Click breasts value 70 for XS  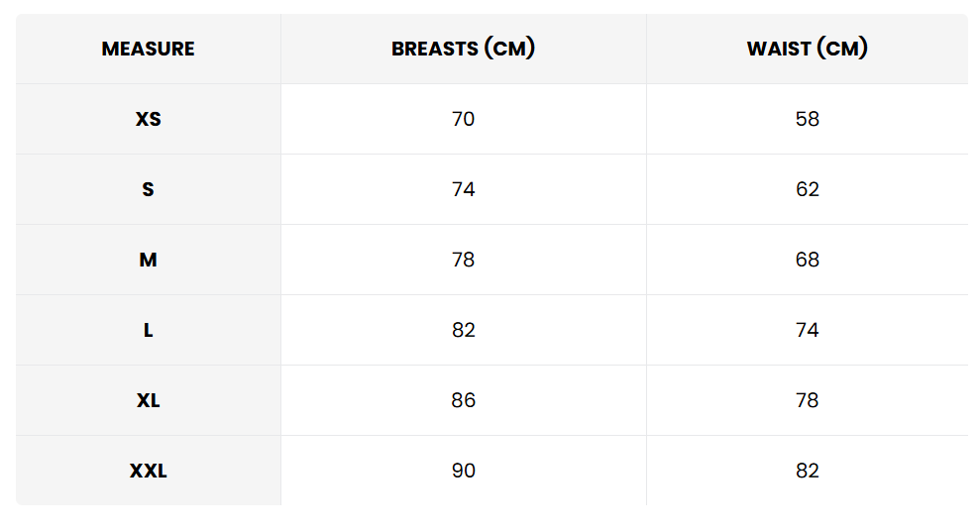pos(463,119)
